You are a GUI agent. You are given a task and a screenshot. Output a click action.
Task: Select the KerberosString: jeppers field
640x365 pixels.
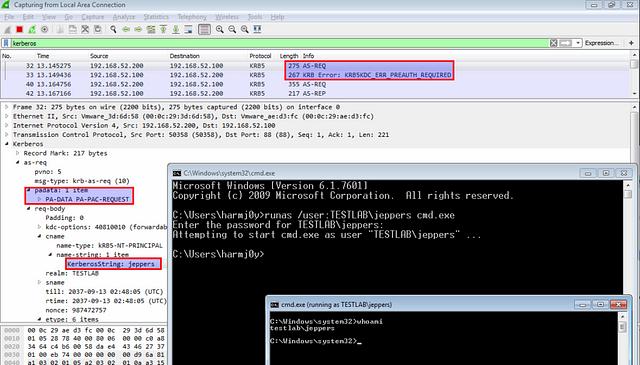pos(111,264)
